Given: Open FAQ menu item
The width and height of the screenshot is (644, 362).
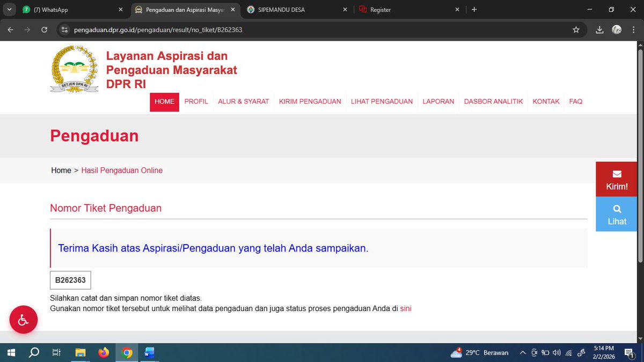Looking at the screenshot, I should coord(576,102).
